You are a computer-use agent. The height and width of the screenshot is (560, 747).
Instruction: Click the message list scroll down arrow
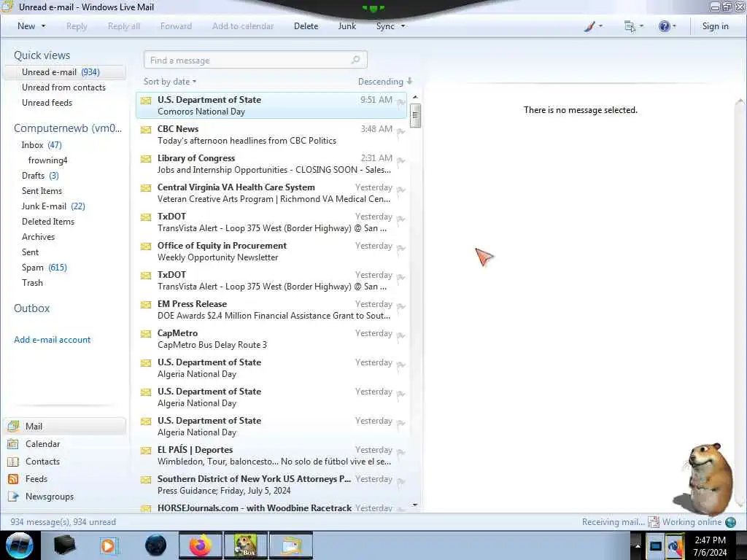coord(415,505)
